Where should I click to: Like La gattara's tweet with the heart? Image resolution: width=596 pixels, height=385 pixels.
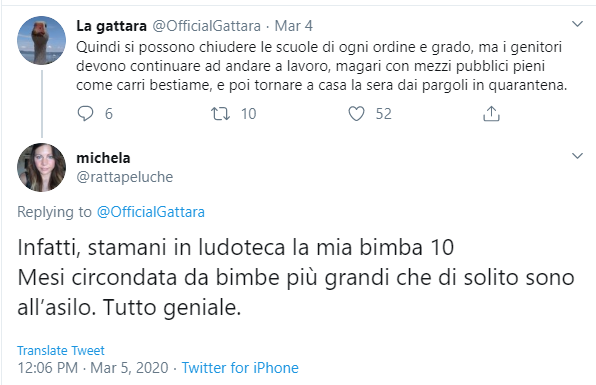[x=357, y=114]
